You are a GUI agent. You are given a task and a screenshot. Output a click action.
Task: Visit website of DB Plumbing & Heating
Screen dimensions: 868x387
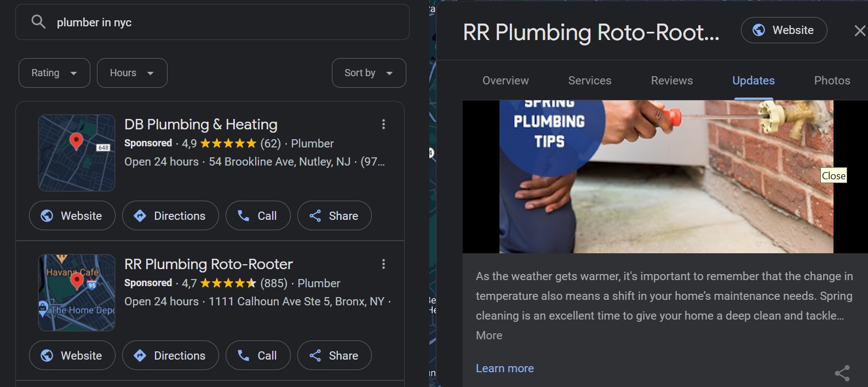coord(72,215)
